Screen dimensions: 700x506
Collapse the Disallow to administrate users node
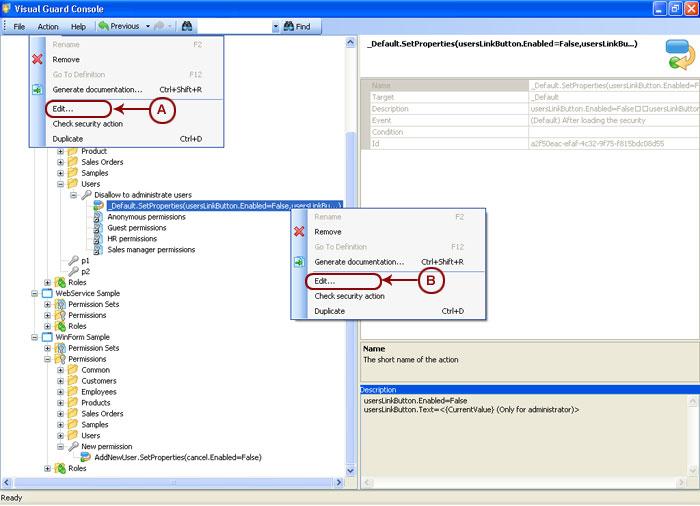[73, 195]
